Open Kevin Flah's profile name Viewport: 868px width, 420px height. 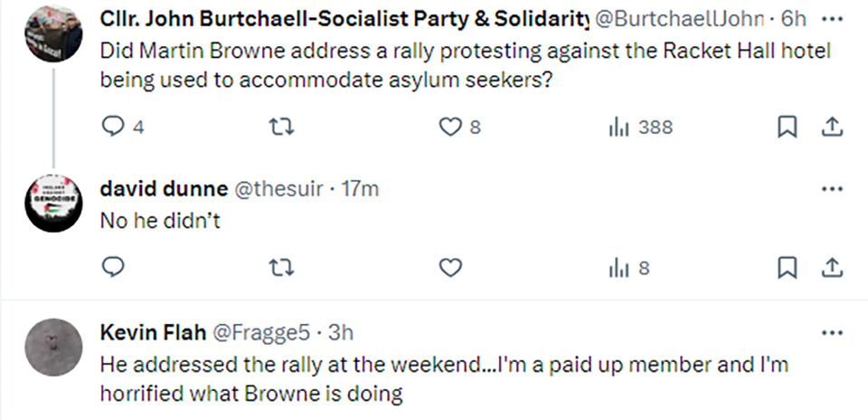point(151,332)
